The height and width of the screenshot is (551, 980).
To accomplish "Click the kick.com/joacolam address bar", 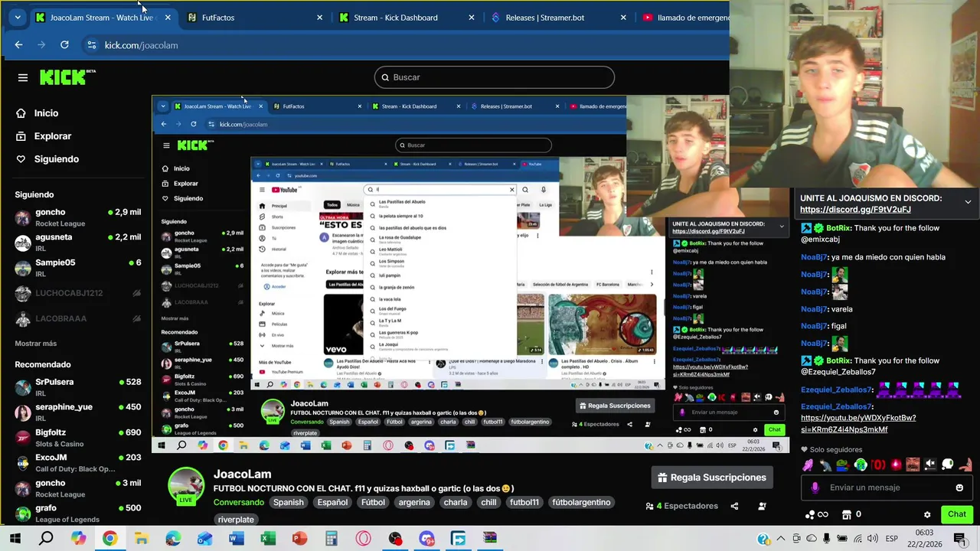I will click(x=141, y=45).
